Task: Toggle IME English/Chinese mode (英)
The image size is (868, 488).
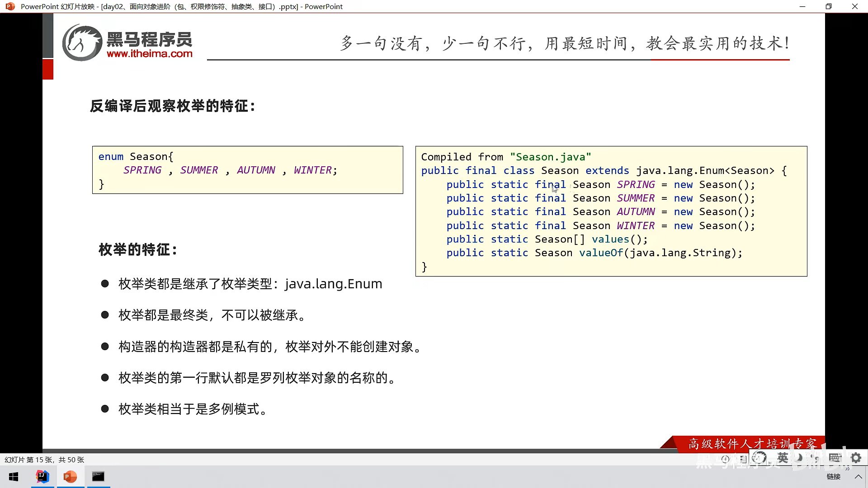Action: click(783, 458)
